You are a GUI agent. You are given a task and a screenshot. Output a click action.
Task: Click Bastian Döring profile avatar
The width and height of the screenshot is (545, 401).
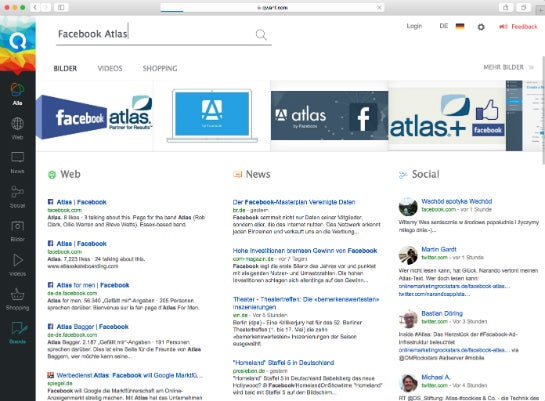point(408,319)
